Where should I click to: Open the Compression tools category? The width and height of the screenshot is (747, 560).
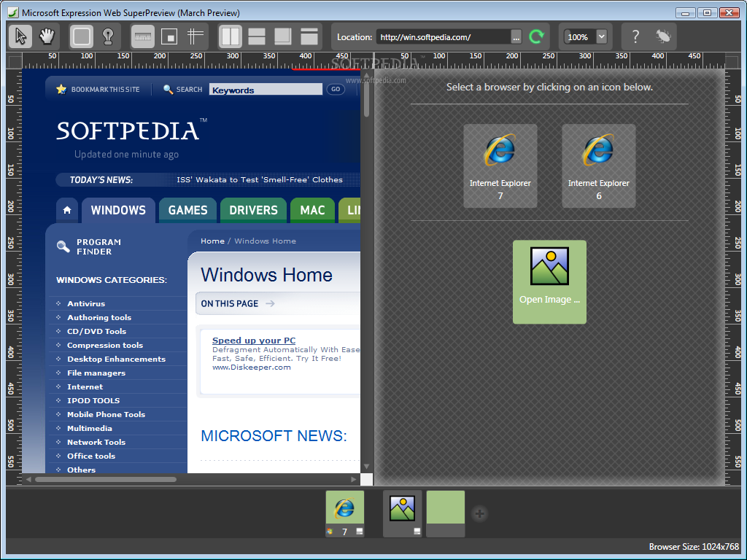point(105,345)
